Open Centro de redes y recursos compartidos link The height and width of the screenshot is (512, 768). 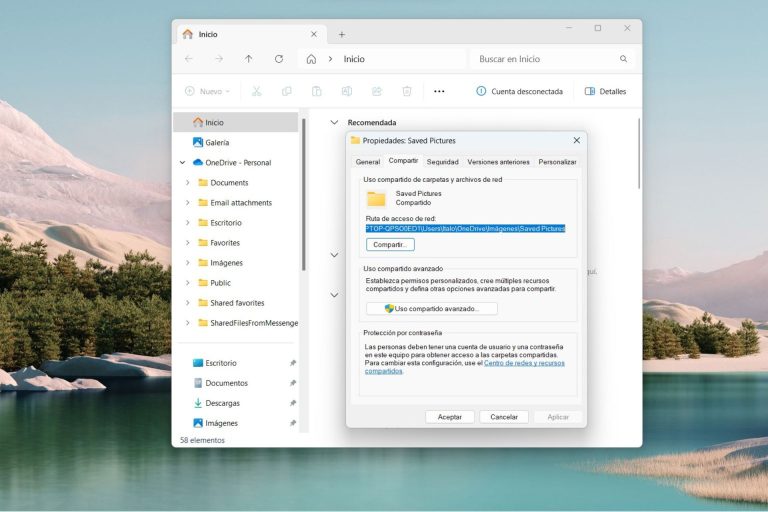pyautogui.click(x=464, y=367)
